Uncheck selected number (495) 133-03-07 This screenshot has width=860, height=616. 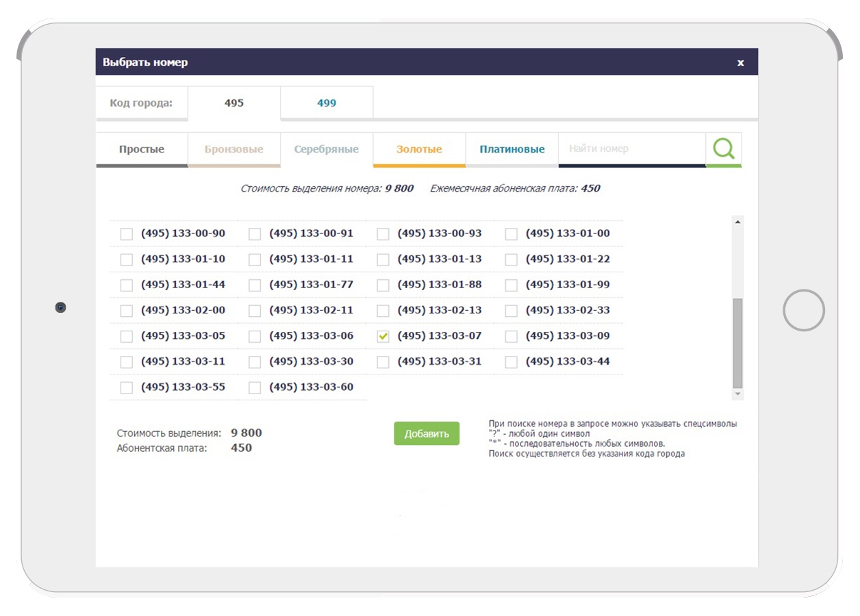(383, 337)
